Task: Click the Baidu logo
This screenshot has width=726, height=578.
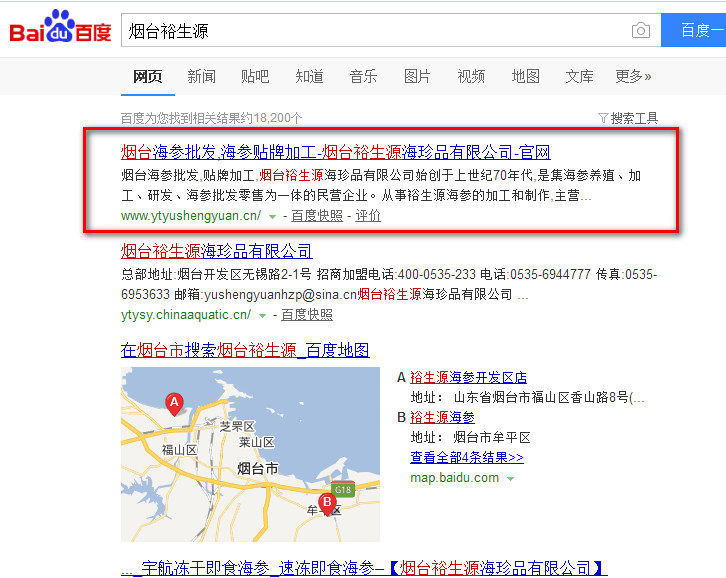Action: 60,30
